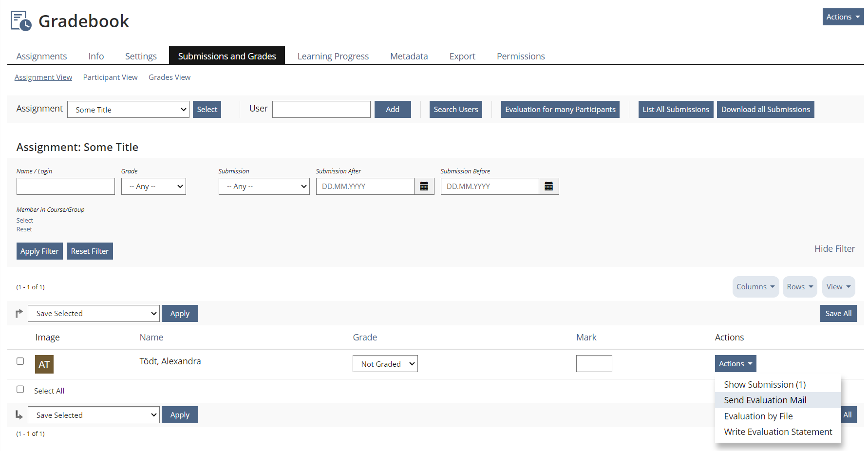Choose Send Evaluation Mail from menu
Screen dimensions: 868x451
pyautogui.click(x=765, y=400)
